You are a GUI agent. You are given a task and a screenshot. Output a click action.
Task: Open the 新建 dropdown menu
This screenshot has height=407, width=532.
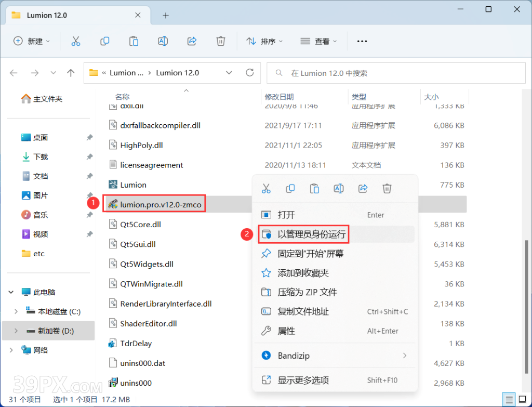[32, 41]
